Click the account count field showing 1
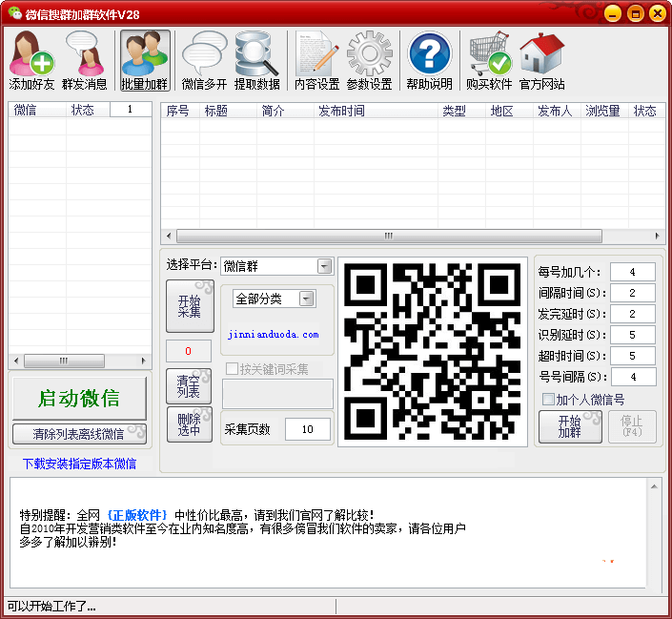Image resolution: width=672 pixels, height=619 pixels. (131, 110)
